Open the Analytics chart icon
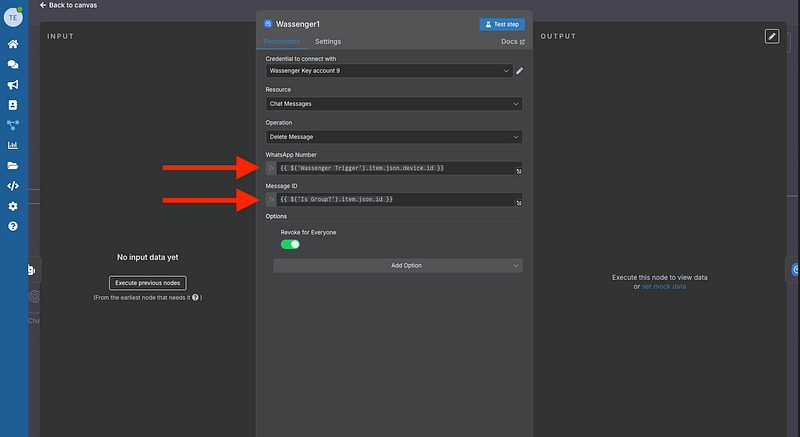800x437 pixels. click(13, 145)
